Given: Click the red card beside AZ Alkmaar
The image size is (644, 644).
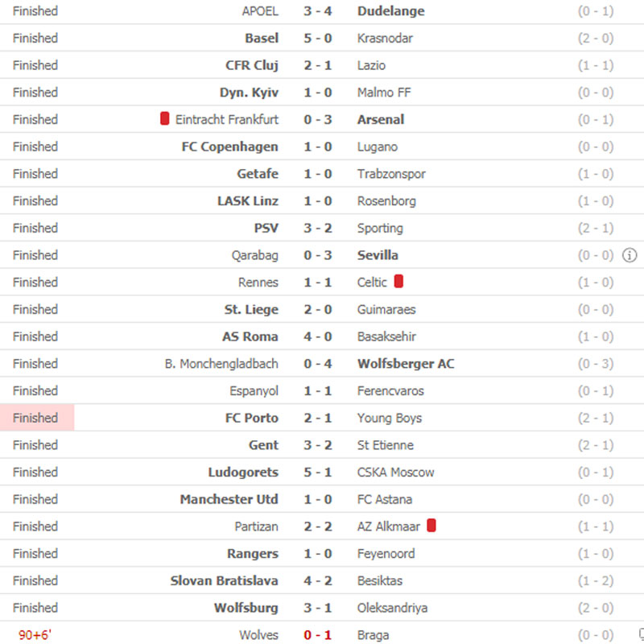Looking at the screenshot, I should pos(431,526).
